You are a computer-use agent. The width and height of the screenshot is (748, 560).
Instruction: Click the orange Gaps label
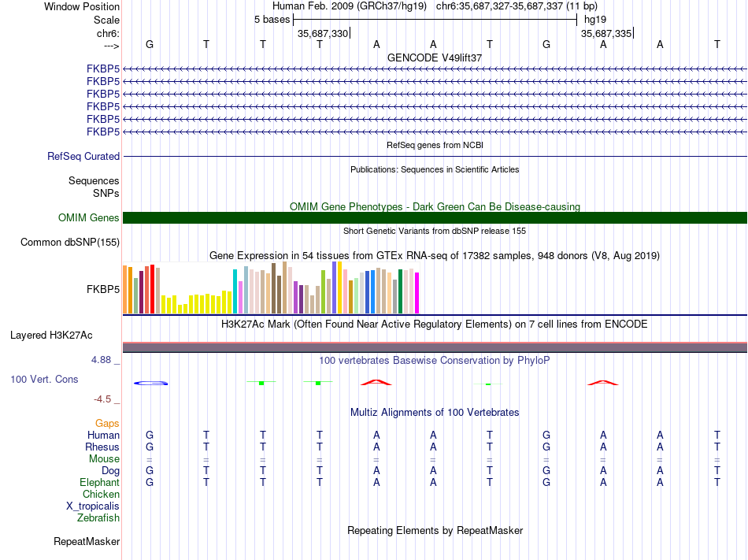tap(107, 424)
